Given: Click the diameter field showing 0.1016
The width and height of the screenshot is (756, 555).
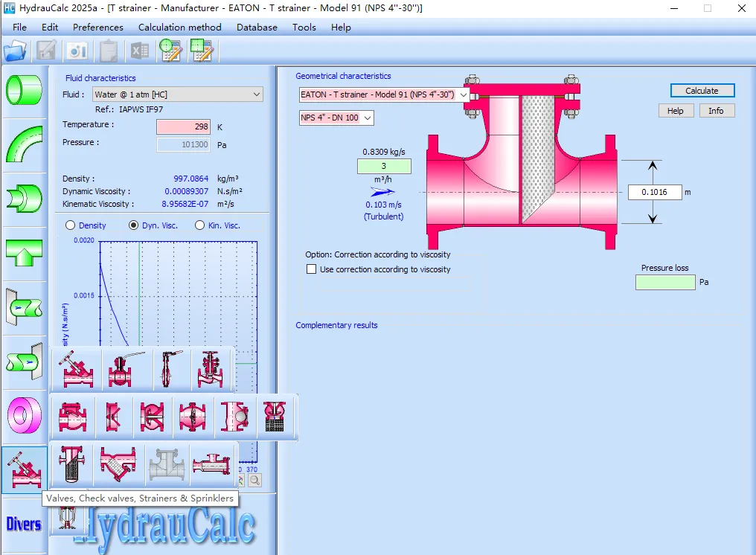Looking at the screenshot, I should coord(655,192).
